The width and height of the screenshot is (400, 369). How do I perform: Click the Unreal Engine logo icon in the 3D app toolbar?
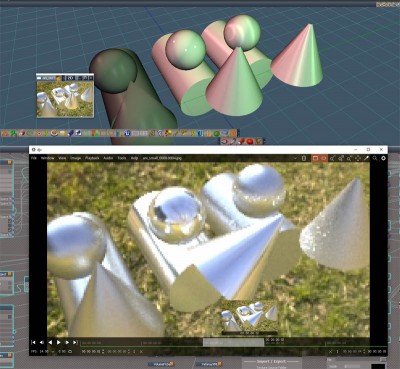click(x=127, y=133)
